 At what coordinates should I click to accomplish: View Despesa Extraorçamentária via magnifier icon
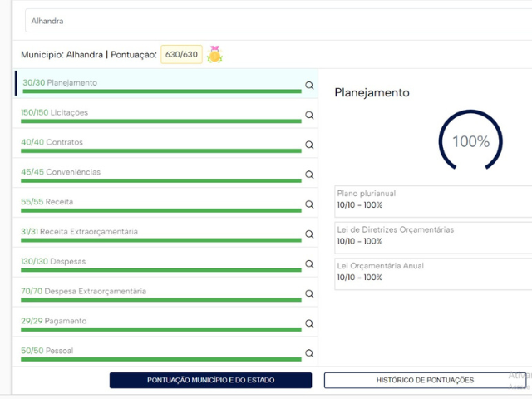309,294
